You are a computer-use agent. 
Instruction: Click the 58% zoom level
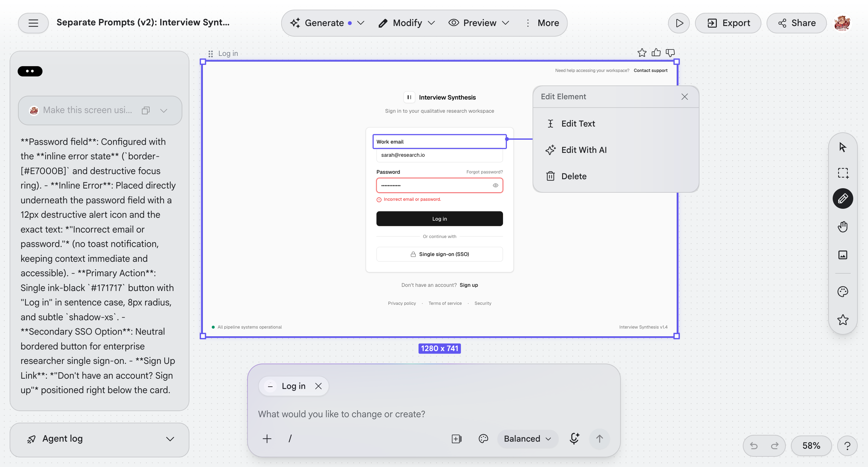811,446
